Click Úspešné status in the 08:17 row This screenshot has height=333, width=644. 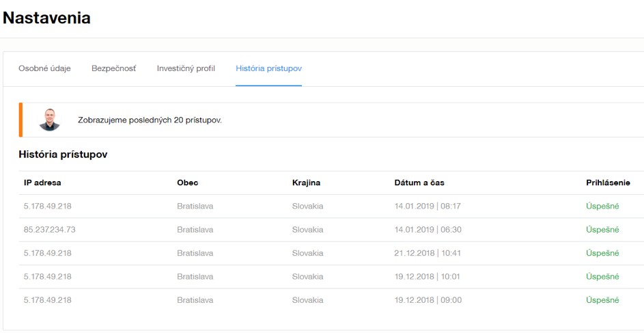pyautogui.click(x=602, y=207)
